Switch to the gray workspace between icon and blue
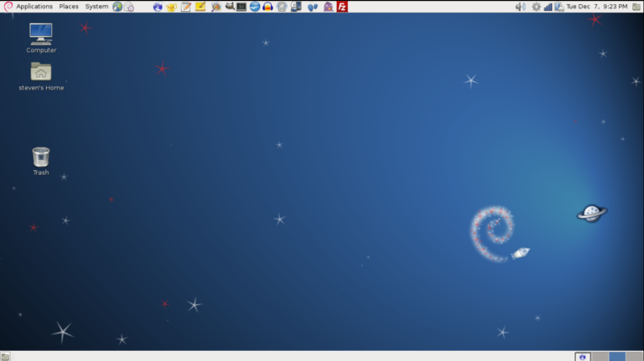Image resolution: width=644 pixels, height=361 pixels. 600,357
